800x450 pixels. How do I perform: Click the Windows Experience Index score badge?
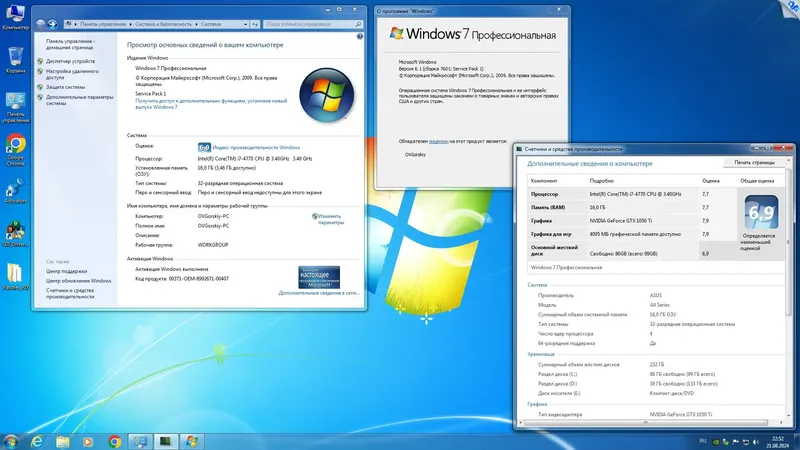point(204,147)
